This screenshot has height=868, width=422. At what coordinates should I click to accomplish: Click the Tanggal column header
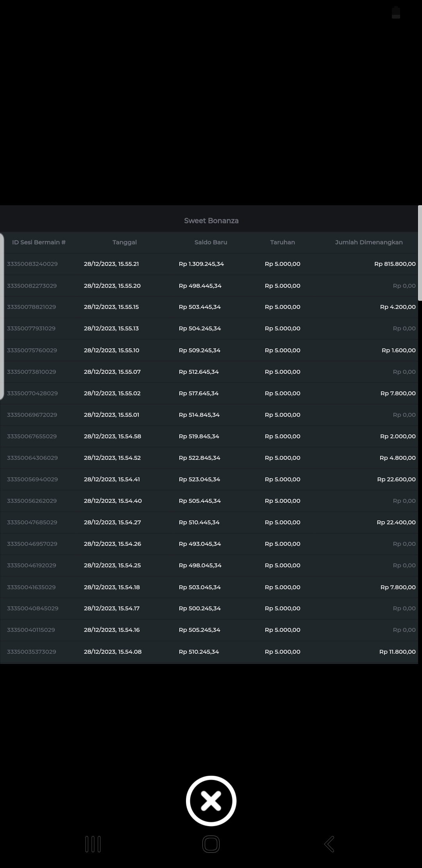(x=124, y=242)
